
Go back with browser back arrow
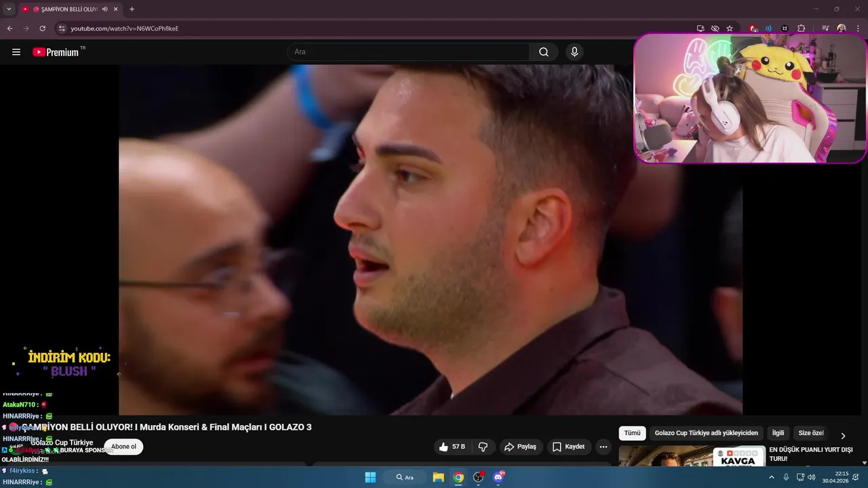tap(9, 28)
